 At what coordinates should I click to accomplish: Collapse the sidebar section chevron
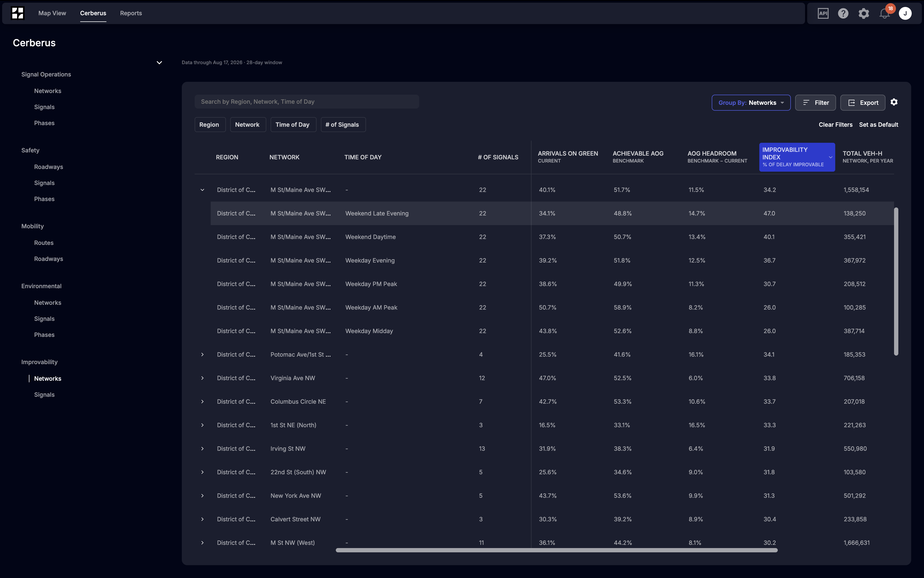coord(159,63)
